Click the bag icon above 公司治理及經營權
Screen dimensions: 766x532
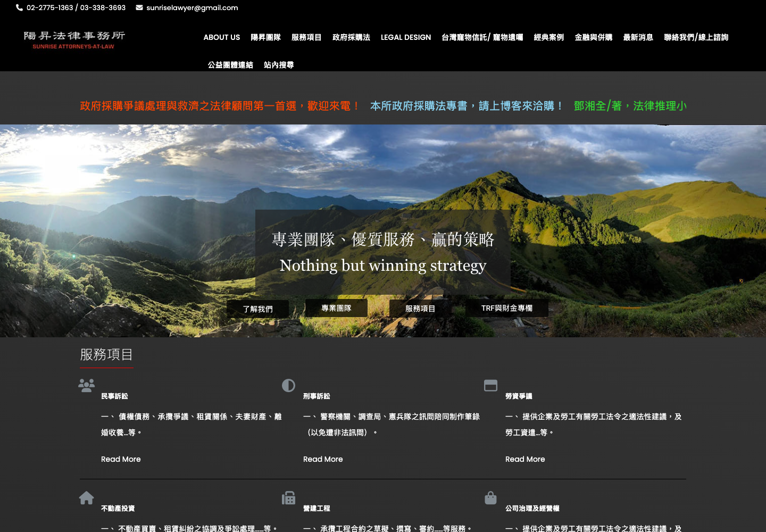[x=490, y=498]
